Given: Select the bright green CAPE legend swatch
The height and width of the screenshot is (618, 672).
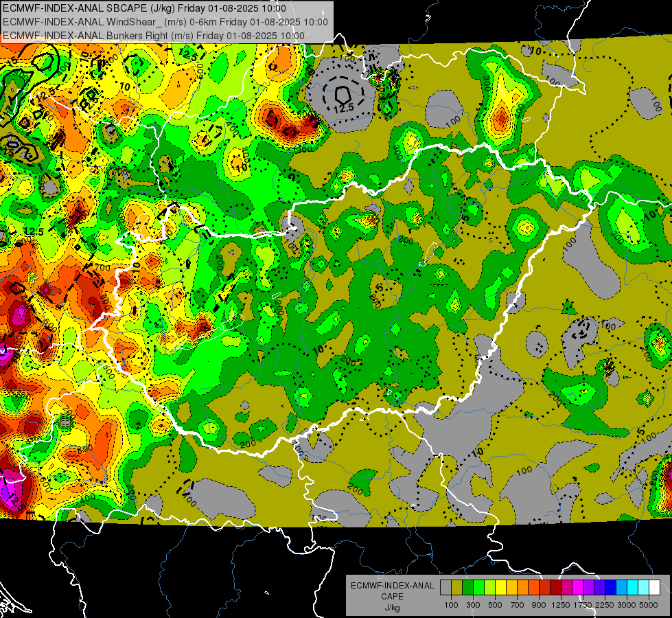Looking at the screenshot, I should (478, 587).
